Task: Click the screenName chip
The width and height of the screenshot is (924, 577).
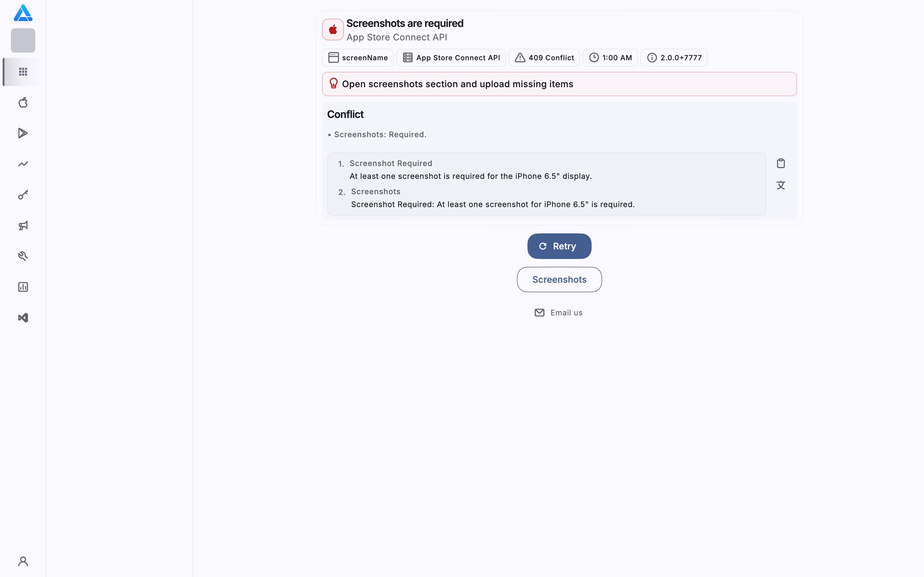Action: pos(358,58)
